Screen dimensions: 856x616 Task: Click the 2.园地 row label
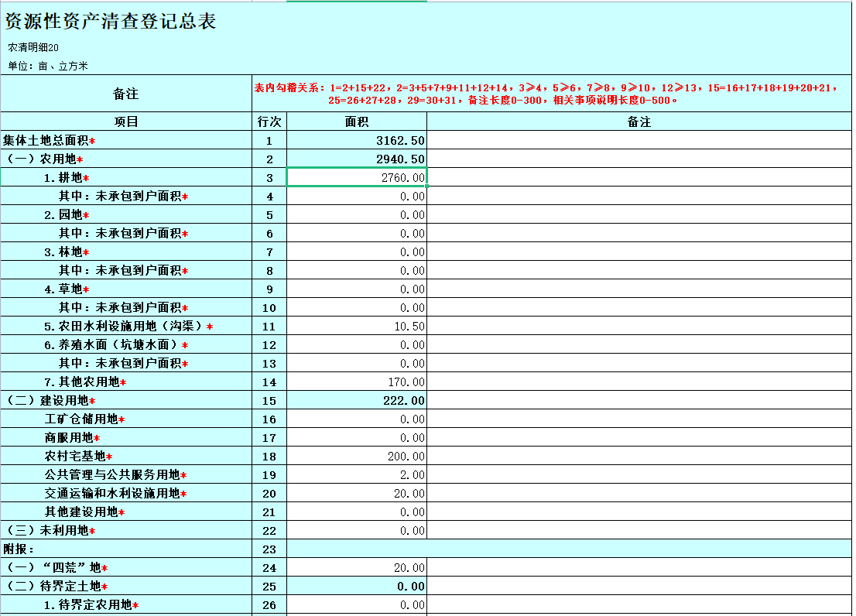click(67, 214)
